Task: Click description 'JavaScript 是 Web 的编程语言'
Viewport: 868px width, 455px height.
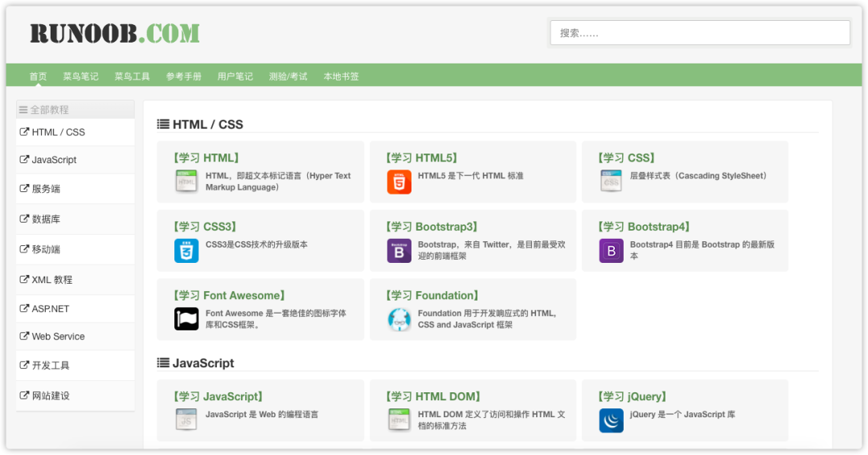Action: (262, 414)
